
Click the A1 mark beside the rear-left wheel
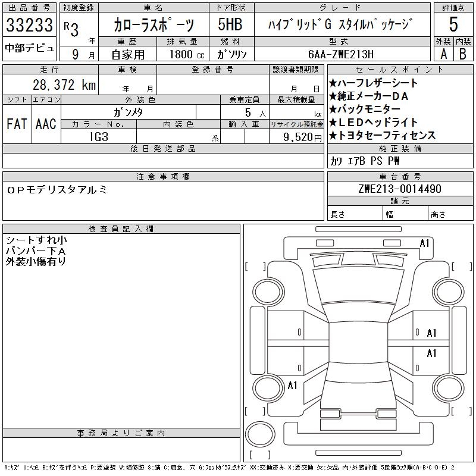click(292, 386)
